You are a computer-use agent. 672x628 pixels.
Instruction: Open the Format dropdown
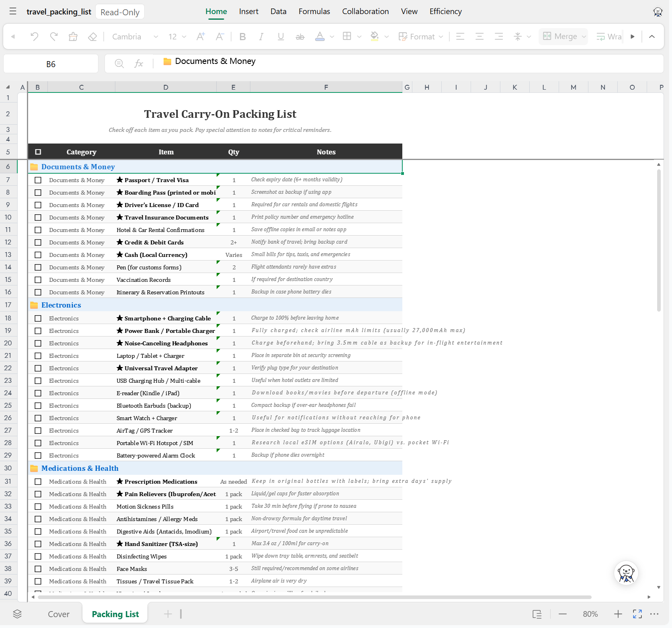tap(421, 37)
